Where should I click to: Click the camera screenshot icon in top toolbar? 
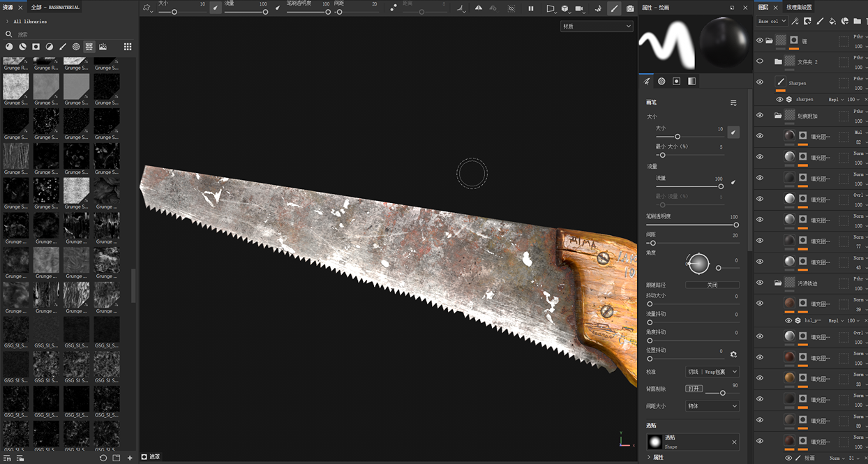click(x=630, y=8)
